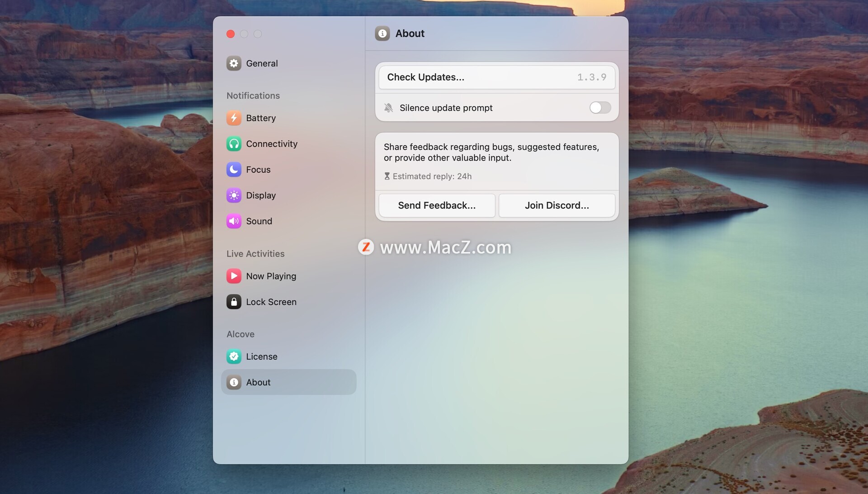Open Connectivity via headphones icon

coord(234,144)
